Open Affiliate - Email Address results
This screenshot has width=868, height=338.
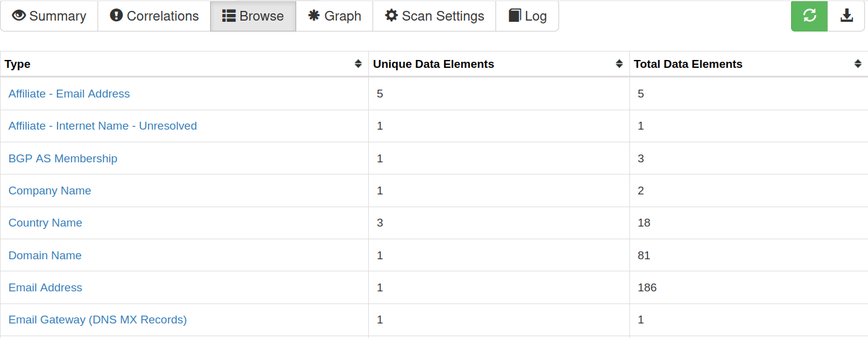click(x=69, y=94)
